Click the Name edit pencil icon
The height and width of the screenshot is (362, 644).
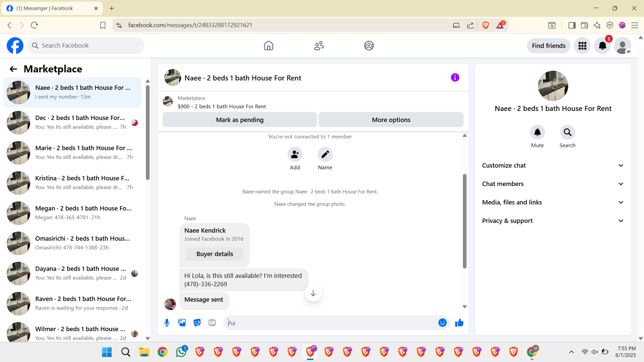[325, 155]
